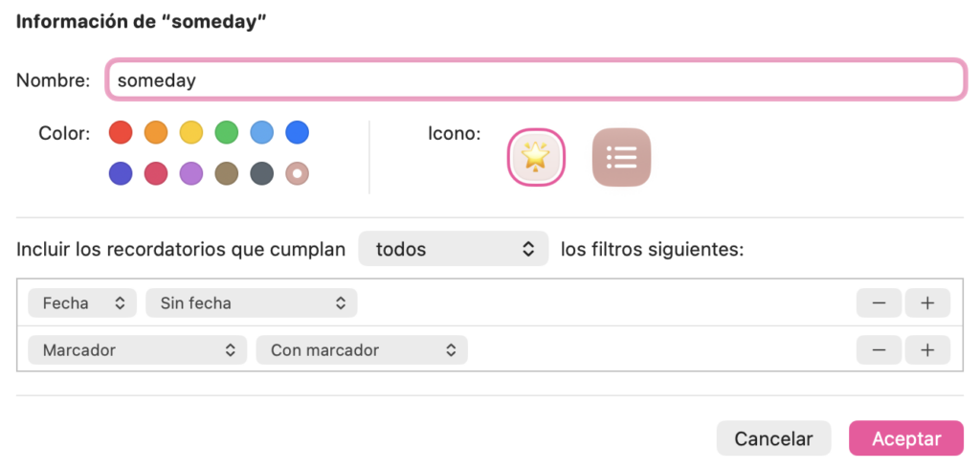Image resolution: width=980 pixels, height=469 pixels.
Task: Click the Nombre text field
Action: tap(535, 80)
